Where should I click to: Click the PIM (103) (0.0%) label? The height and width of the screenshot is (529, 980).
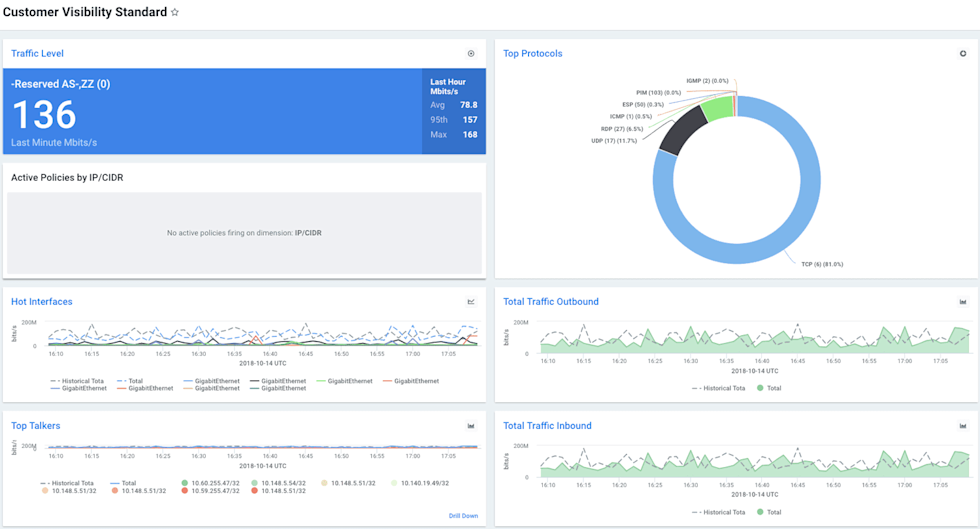click(659, 93)
